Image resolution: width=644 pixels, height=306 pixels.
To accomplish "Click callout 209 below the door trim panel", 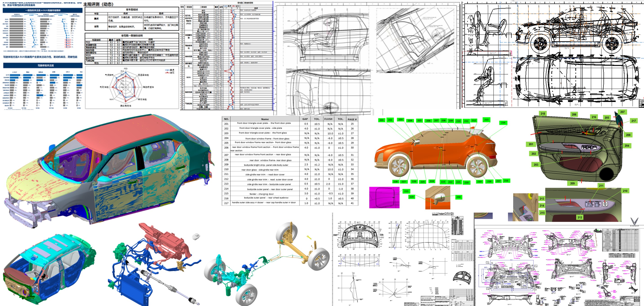I will (572, 183).
